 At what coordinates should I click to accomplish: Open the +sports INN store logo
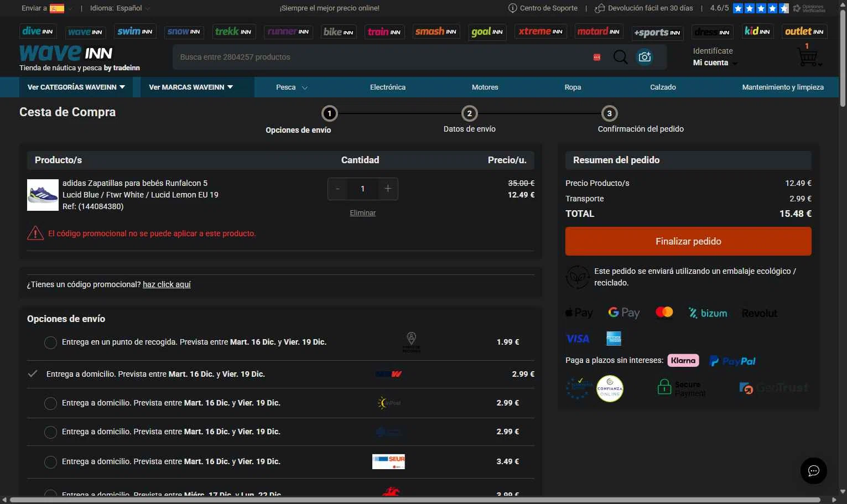pos(657,33)
